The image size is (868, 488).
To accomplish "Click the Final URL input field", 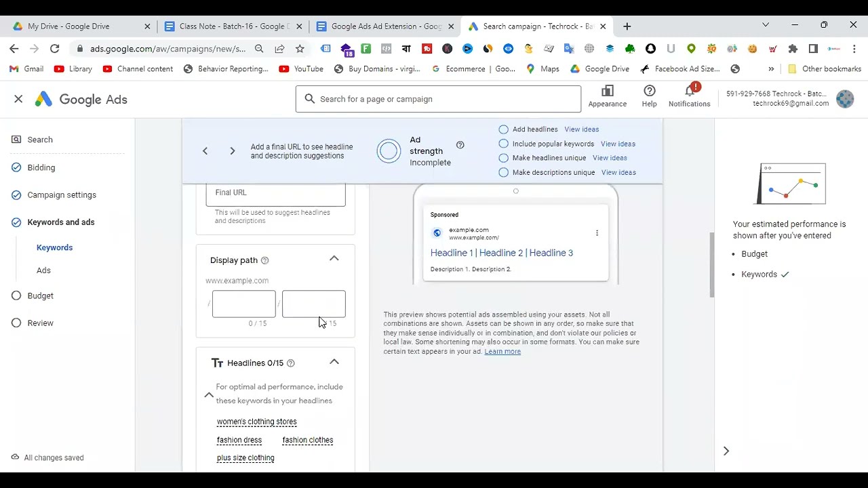I will [275, 193].
